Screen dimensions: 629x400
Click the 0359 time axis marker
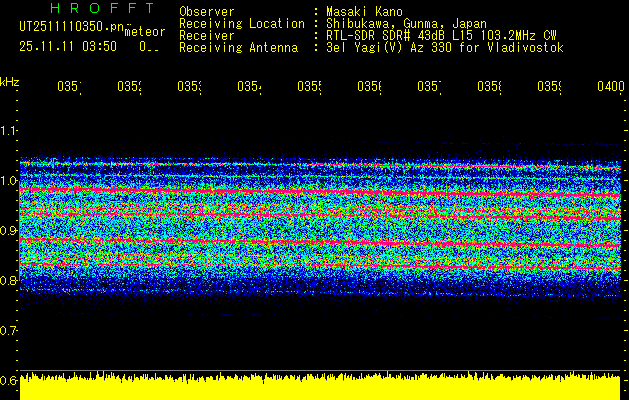point(550,86)
